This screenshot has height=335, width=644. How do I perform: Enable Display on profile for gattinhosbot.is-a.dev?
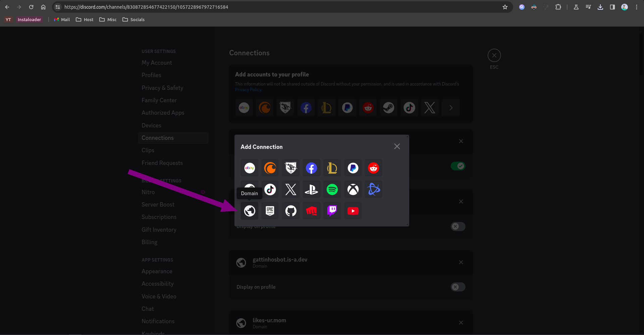tap(458, 287)
